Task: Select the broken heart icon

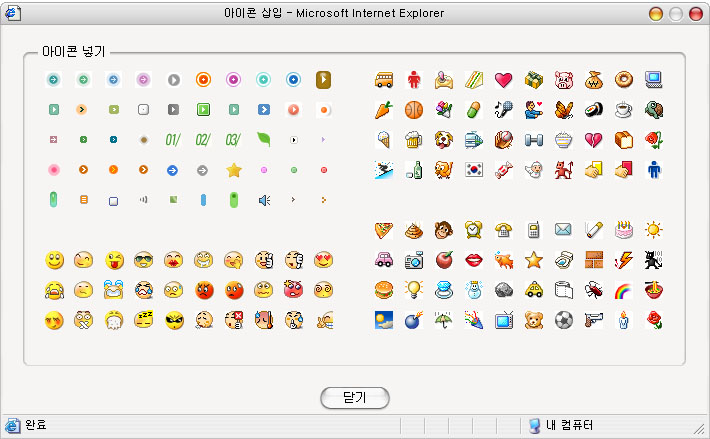Action: 594,139
